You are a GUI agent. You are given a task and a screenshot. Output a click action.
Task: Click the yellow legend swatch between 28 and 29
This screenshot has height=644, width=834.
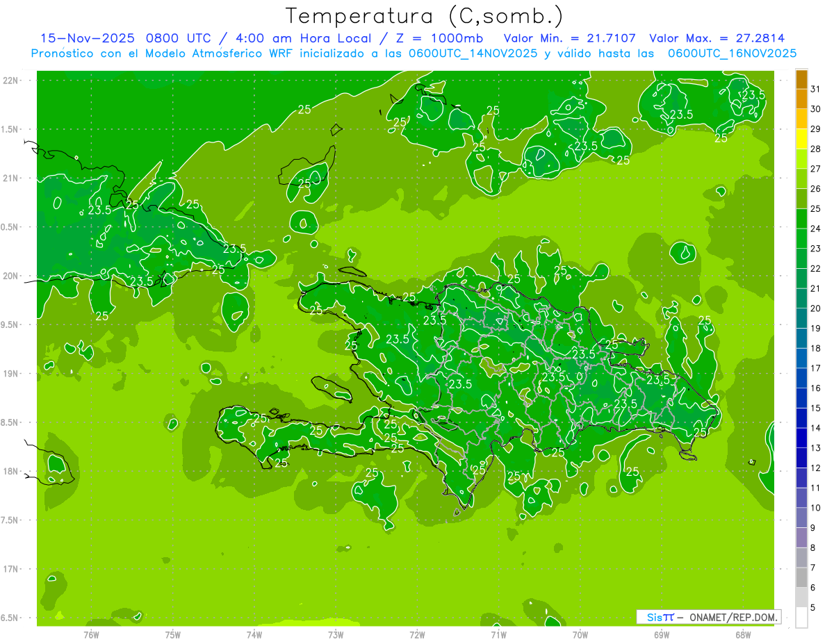click(801, 139)
